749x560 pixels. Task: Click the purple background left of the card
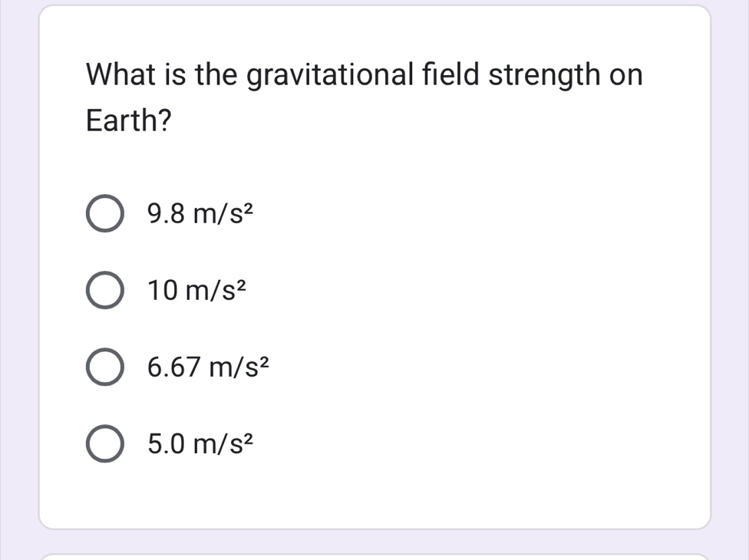tap(18, 268)
